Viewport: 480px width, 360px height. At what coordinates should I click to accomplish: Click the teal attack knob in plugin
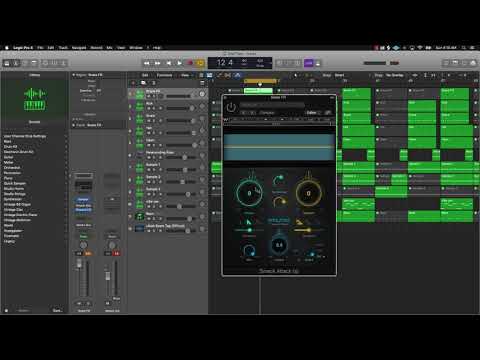point(249,193)
